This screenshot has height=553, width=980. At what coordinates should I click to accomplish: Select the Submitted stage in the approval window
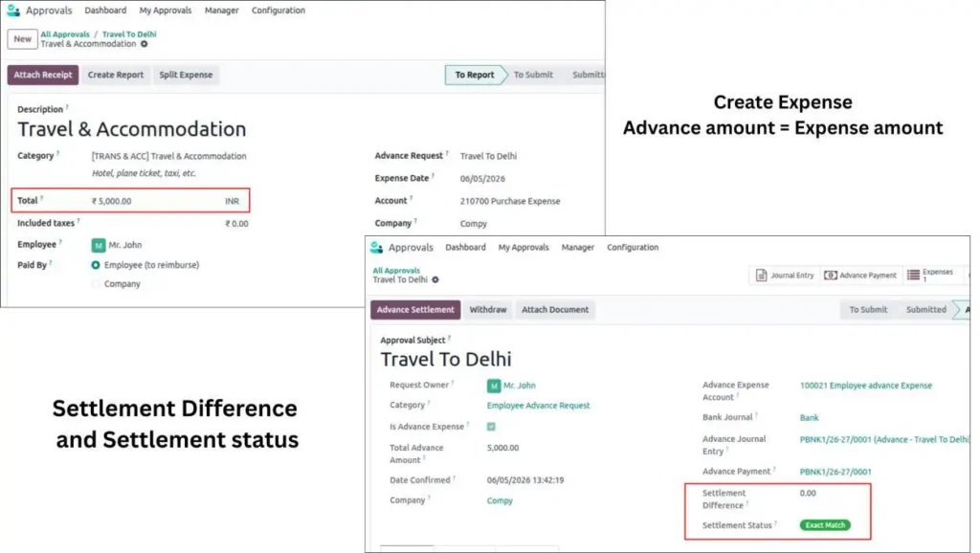pyautogui.click(x=926, y=310)
